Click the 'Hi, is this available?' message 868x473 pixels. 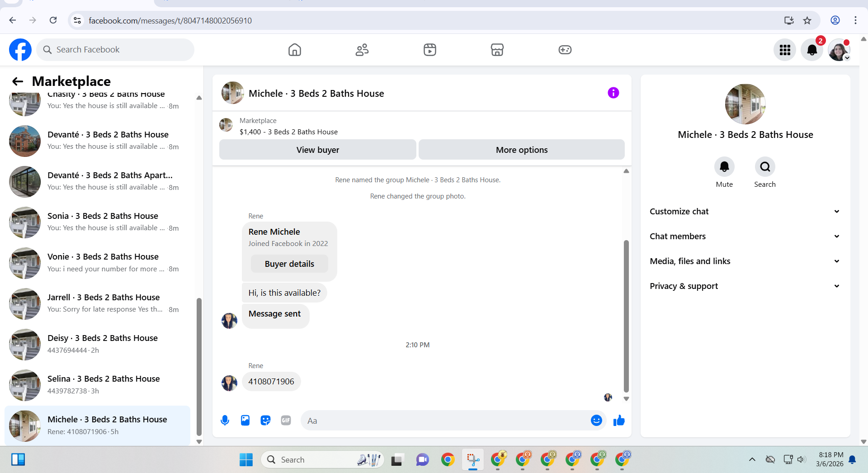pos(284,293)
